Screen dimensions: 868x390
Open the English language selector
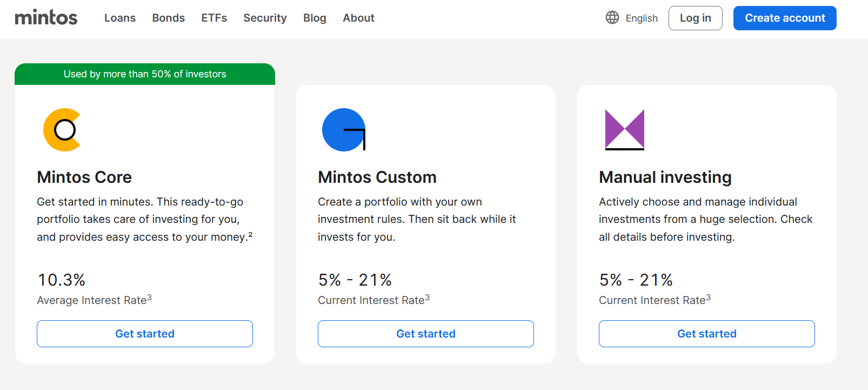pyautogui.click(x=642, y=18)
